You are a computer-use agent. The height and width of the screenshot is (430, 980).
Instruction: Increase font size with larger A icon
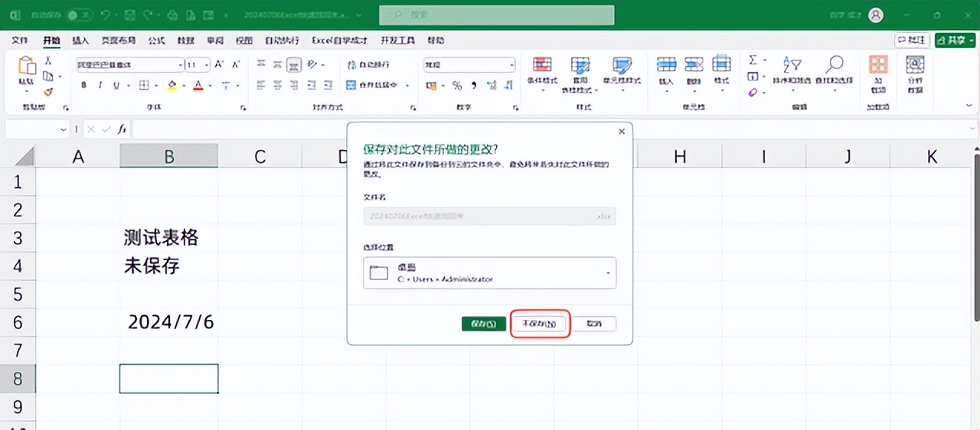[219, 65]
